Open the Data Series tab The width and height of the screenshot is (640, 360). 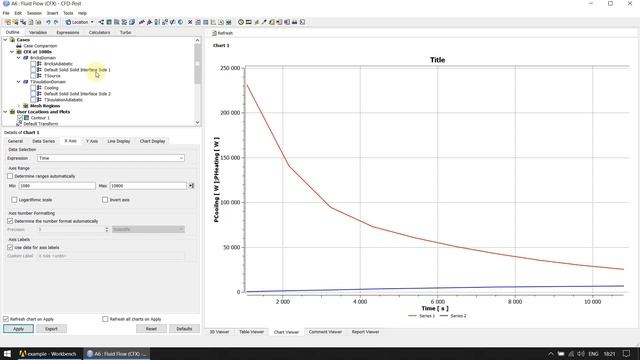pyautogui.click(x=43, y=141)
